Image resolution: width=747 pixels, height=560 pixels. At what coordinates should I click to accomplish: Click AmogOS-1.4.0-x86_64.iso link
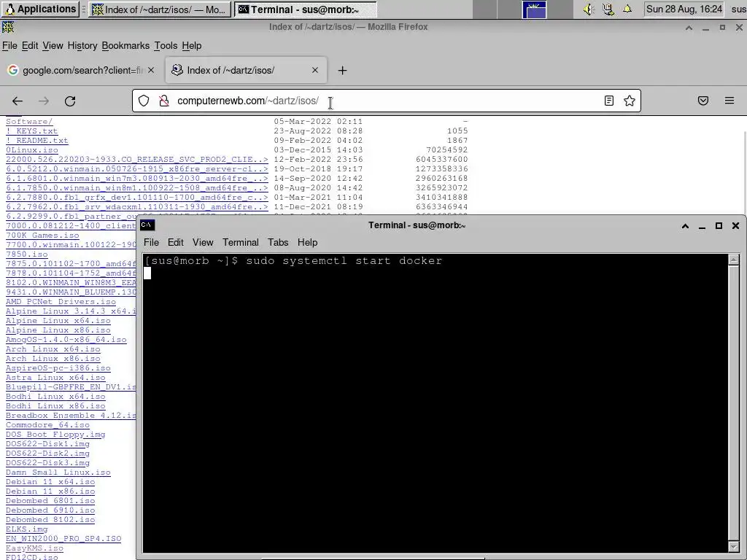pos(66,340)
